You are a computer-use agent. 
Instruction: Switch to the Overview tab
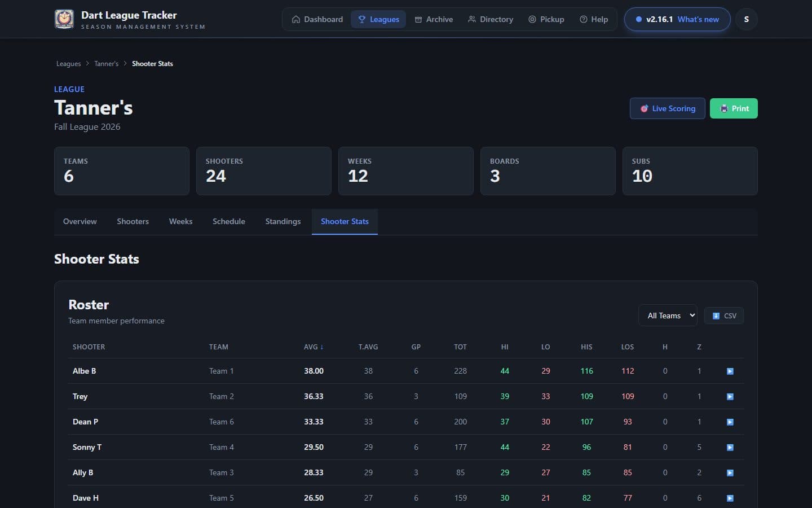[x=80, y=222]
